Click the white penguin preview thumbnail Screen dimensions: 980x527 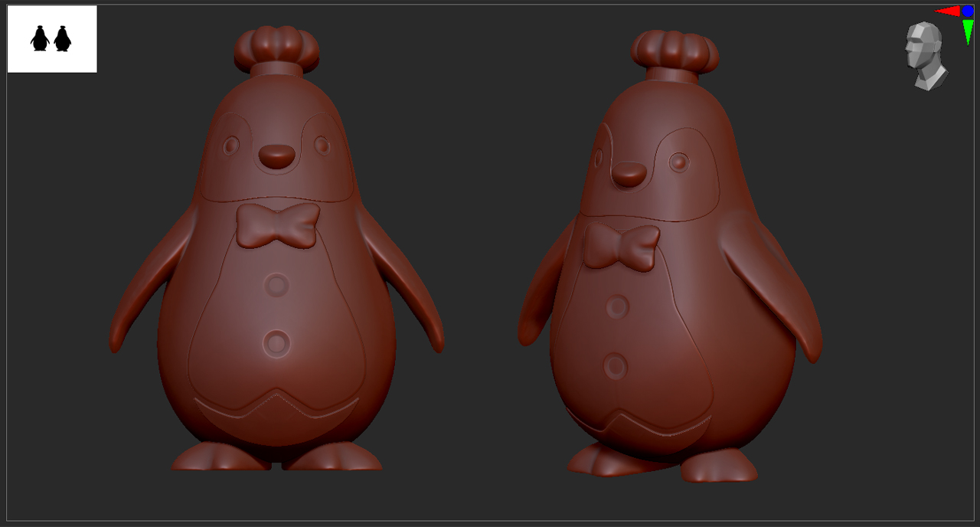pos(51,38)
